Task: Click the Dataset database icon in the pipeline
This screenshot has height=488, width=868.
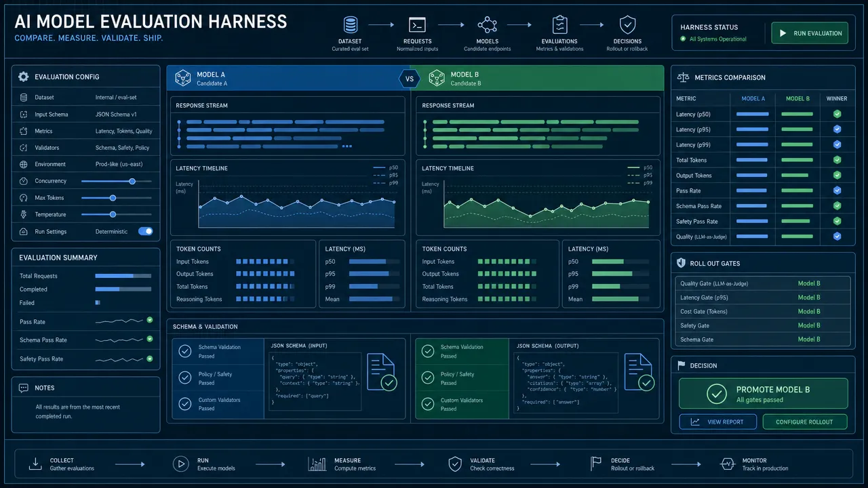Action: 351,26
